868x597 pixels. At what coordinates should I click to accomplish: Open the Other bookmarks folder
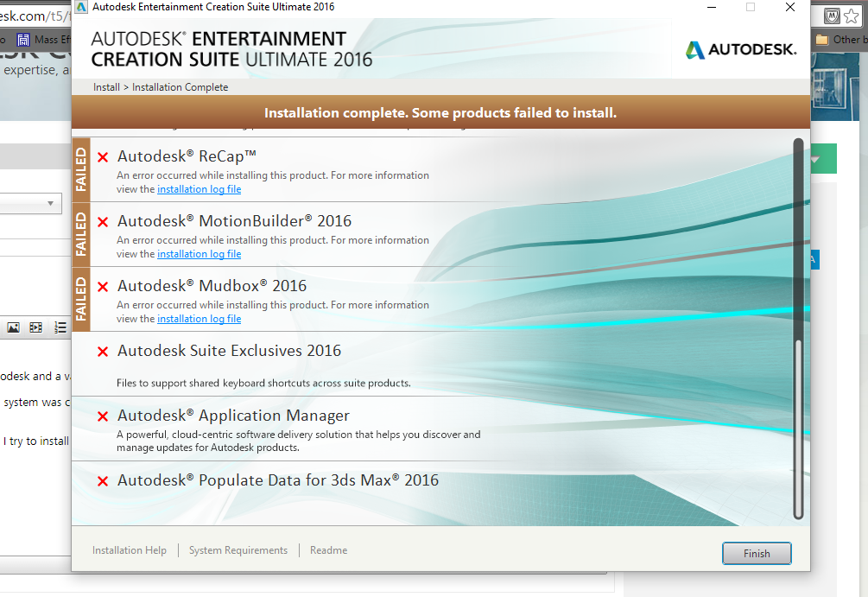point(843,39)
